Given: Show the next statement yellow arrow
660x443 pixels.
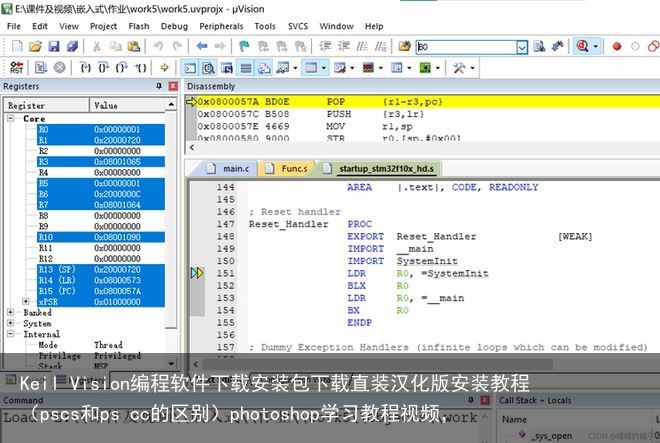Looking at the screenshot, I should [x=165, y=67].
